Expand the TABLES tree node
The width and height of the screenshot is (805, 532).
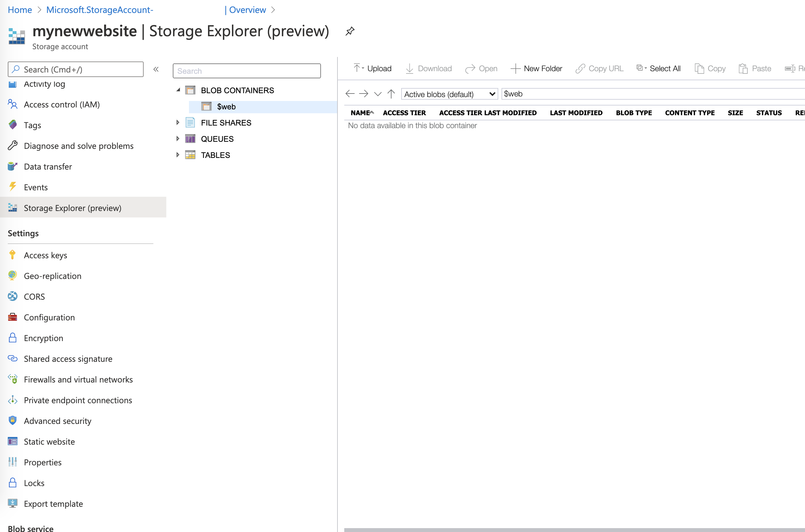coord(178,155)
